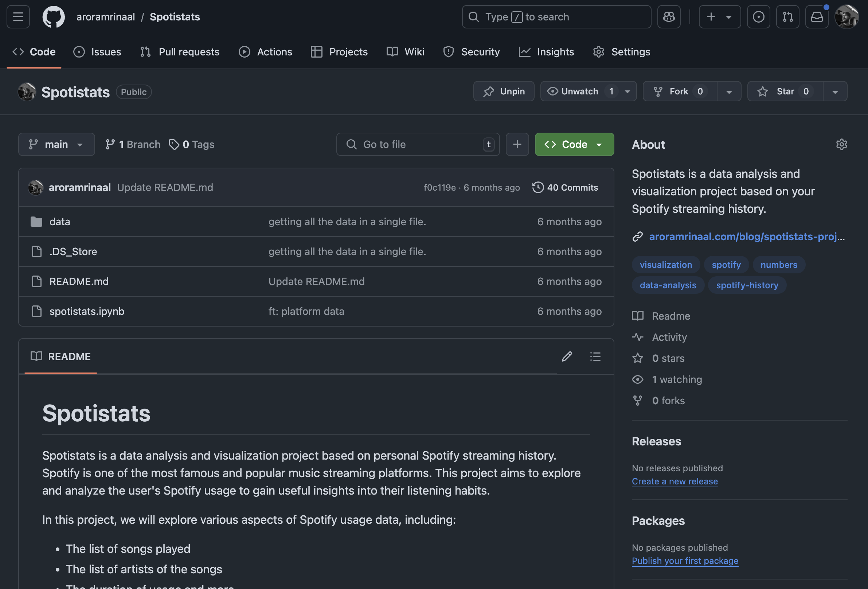Select the README tab in file viewer
The width and height of the screenshot is (868, 589).
[x=60, y=356]
